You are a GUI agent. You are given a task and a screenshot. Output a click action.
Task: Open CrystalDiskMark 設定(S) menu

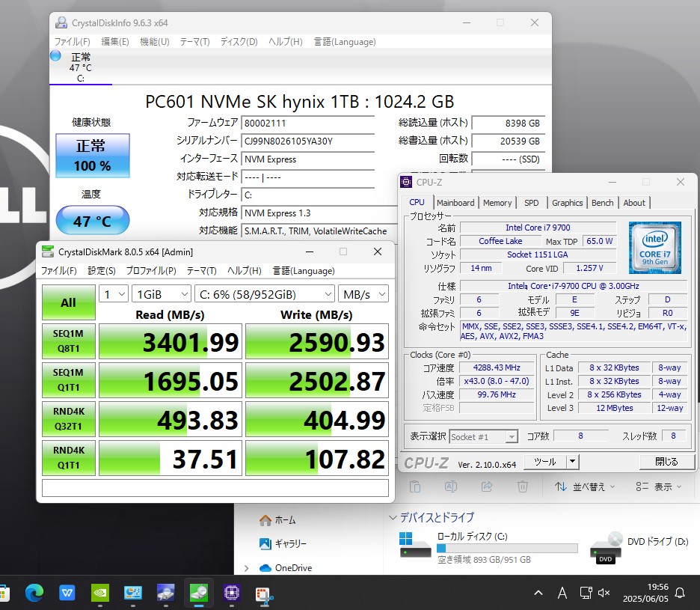tap(102, 271)
